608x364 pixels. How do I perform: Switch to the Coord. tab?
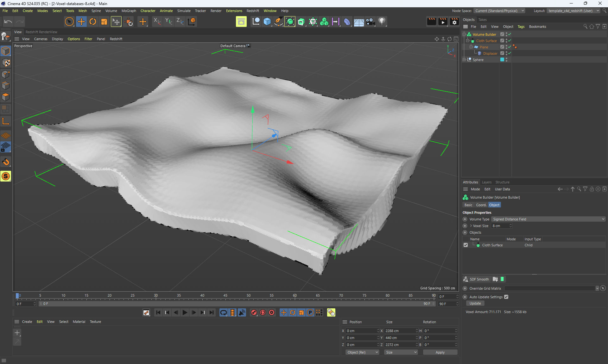(x=481, y=205)
